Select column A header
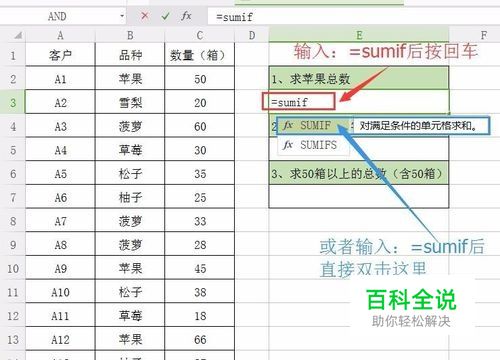This screenshot has height=360, width=500. 60,35
